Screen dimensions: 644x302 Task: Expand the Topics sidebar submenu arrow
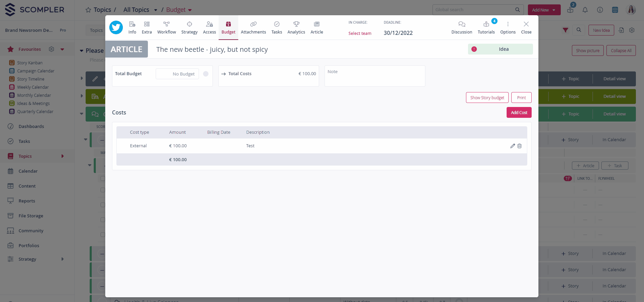click(x=63, y=156)
